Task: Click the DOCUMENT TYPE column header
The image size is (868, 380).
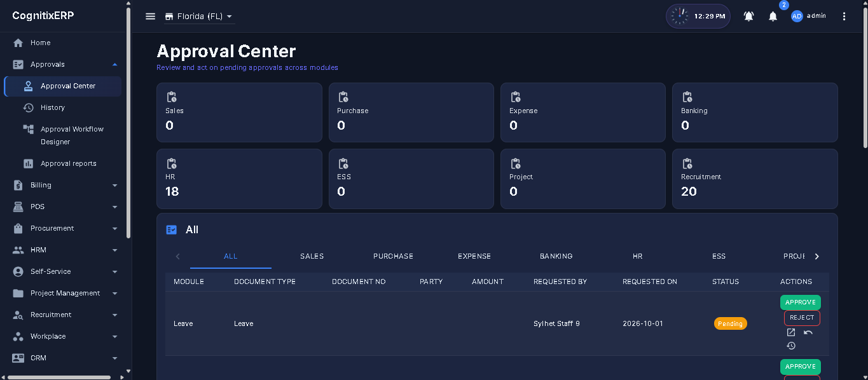Action: (x=265, y=282)
